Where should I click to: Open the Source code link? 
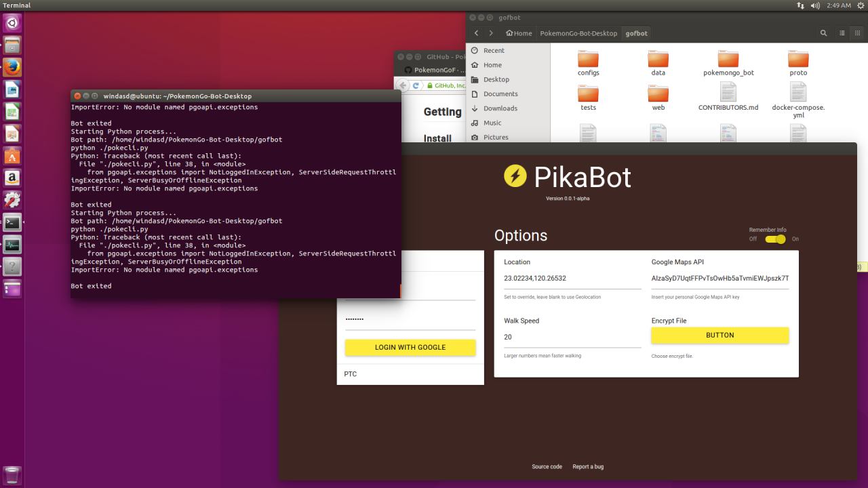click(547, 466)
